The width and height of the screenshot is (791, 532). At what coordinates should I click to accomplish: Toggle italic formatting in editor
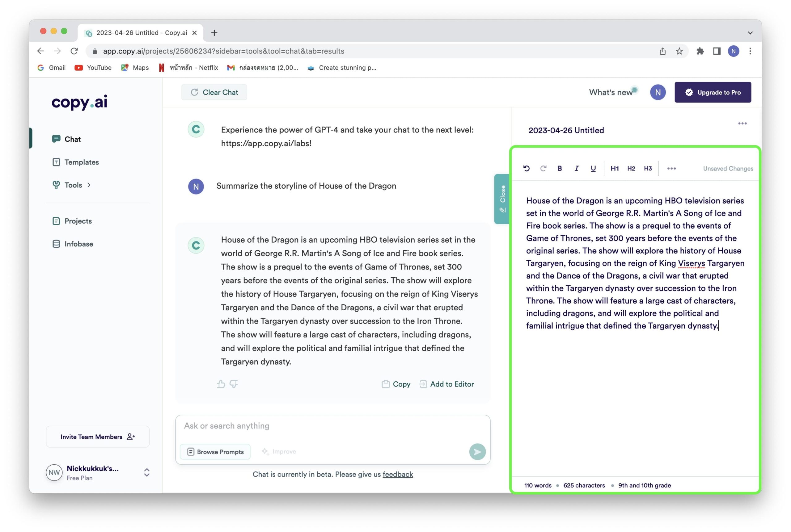click(x=577, y=168)
